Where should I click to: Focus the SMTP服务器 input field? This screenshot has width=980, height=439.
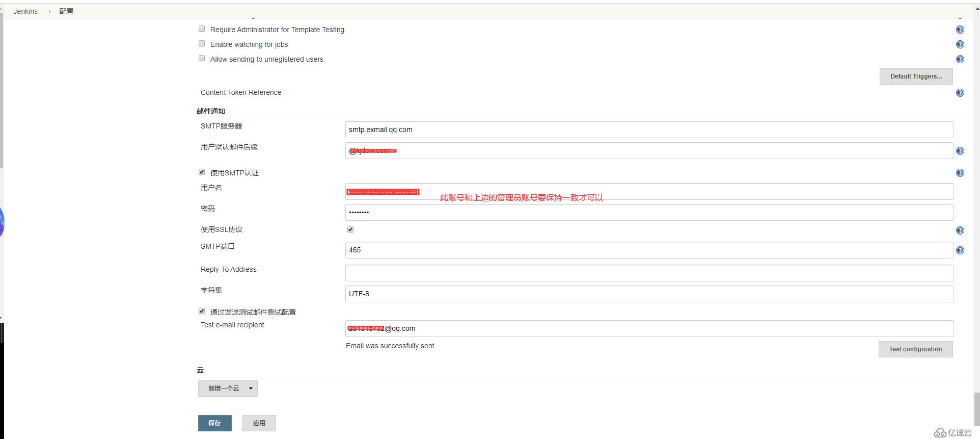coord(649,130)
